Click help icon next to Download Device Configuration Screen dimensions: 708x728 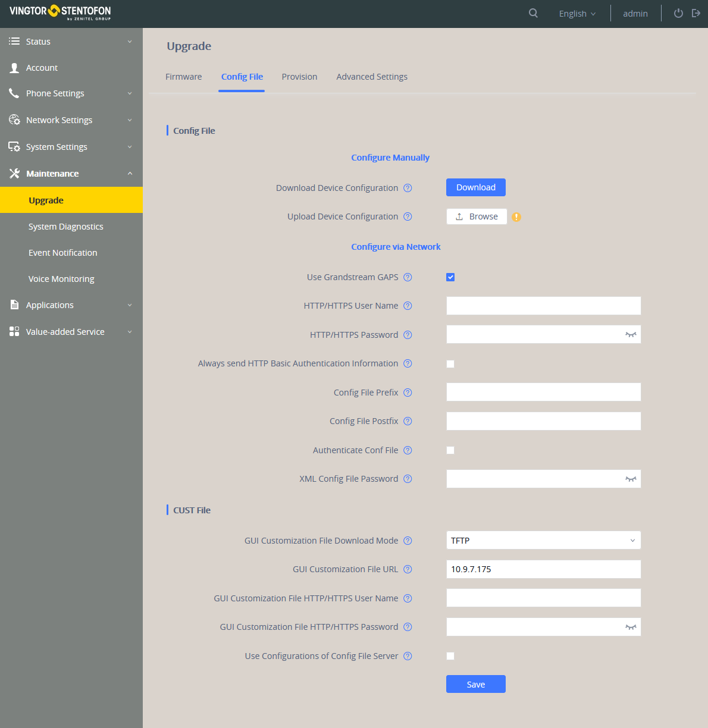408,188
